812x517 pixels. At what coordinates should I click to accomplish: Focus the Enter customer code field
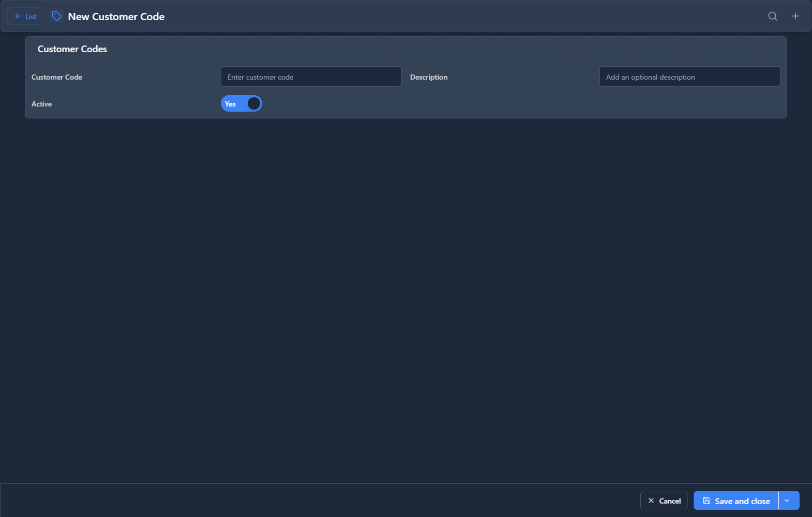tap(311, 77)
